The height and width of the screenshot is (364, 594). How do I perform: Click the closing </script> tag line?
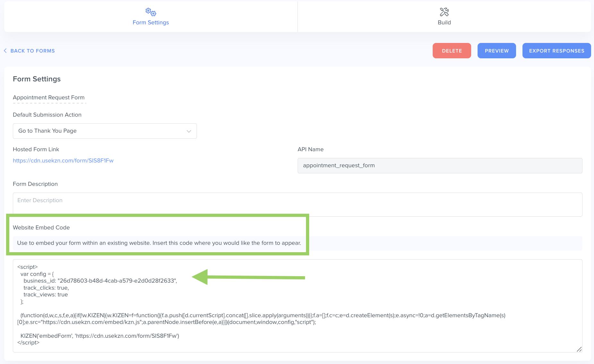point(28,343)
